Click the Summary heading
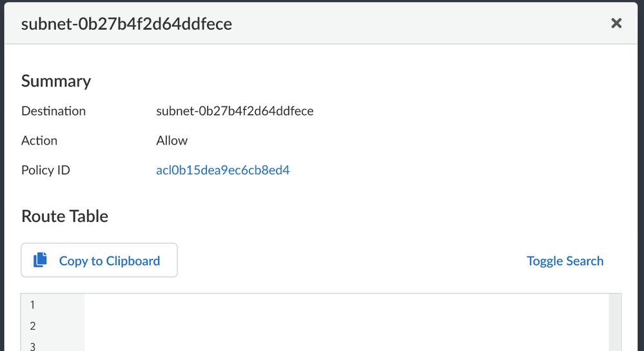 click(x=56, y=81)
